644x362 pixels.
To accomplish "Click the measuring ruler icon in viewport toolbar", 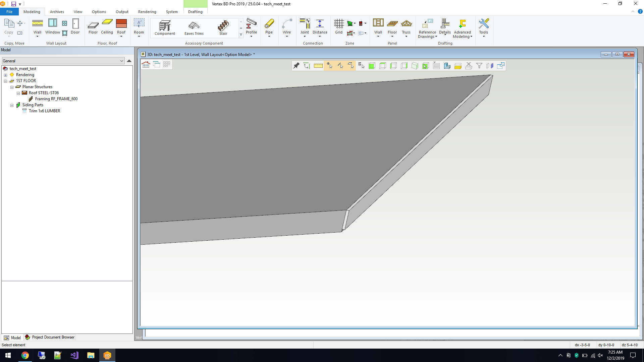I will [x=318, y=66].
